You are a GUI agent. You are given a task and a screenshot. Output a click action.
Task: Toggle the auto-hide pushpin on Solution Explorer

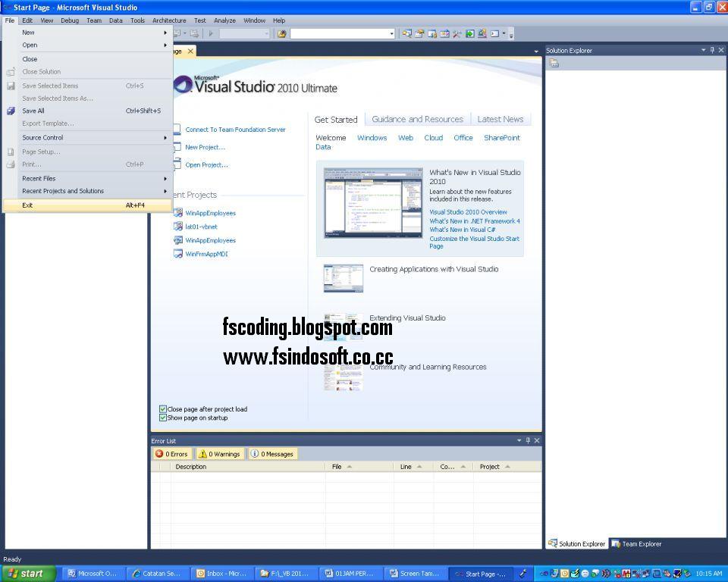[711, 50]
